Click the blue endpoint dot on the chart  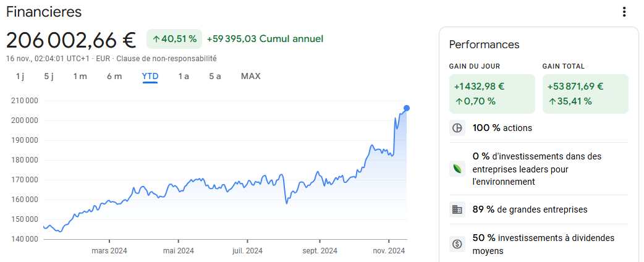point(407,108)
